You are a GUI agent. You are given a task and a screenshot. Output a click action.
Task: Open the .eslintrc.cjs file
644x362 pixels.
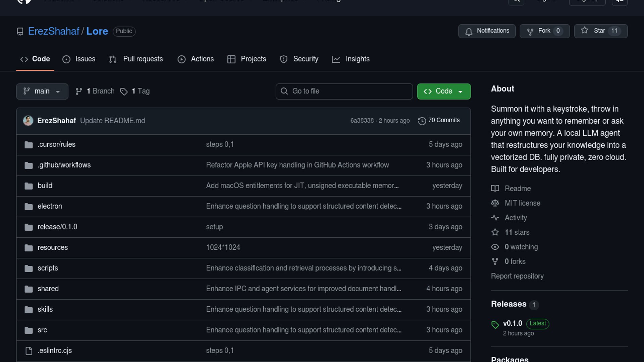pos(55,351)
